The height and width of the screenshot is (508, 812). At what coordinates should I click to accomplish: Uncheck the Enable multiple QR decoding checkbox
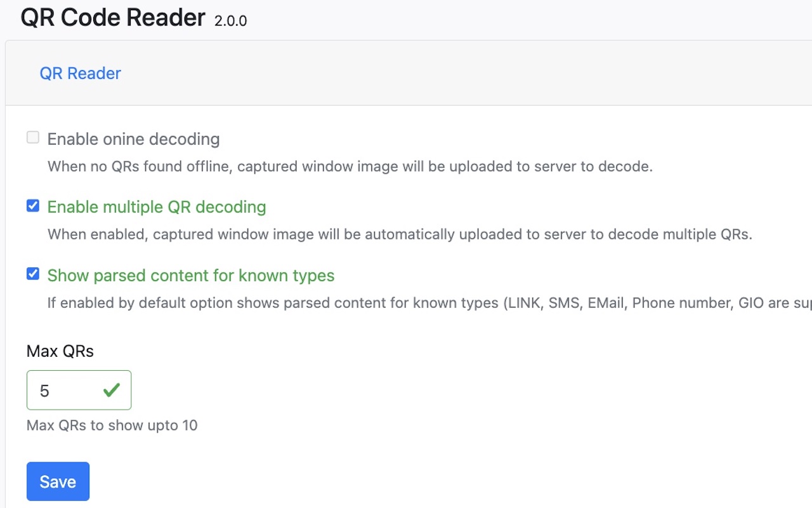[33, 206]
